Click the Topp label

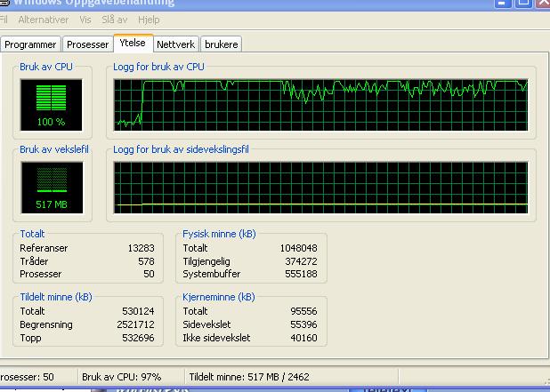(x=30, y=338)
